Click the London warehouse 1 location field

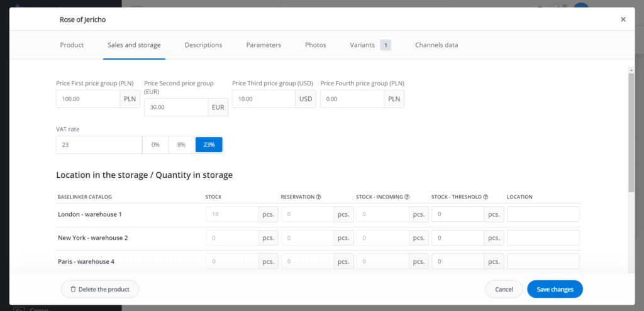(543, 214)
